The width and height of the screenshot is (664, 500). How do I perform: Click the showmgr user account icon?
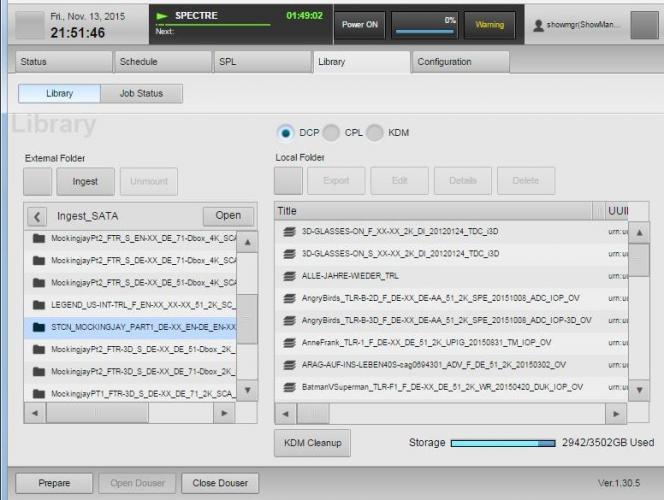coord(540,25)
